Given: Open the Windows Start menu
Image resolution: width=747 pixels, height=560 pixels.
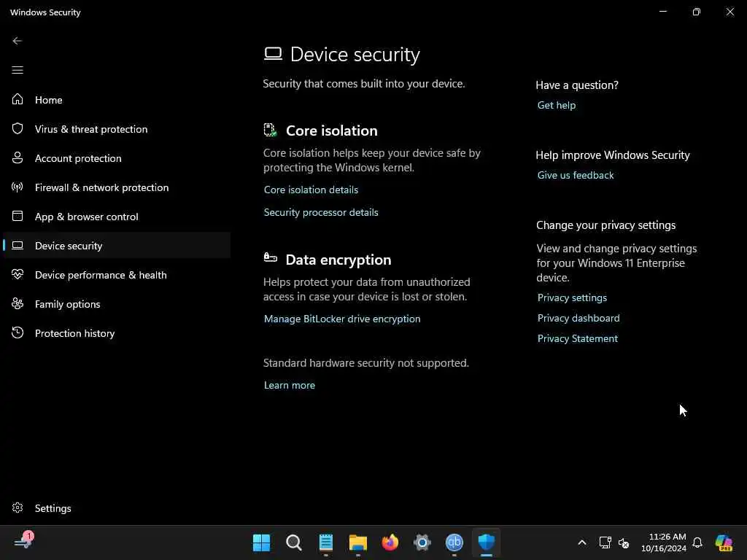Looking at the screenshot, I should point(262,542).
